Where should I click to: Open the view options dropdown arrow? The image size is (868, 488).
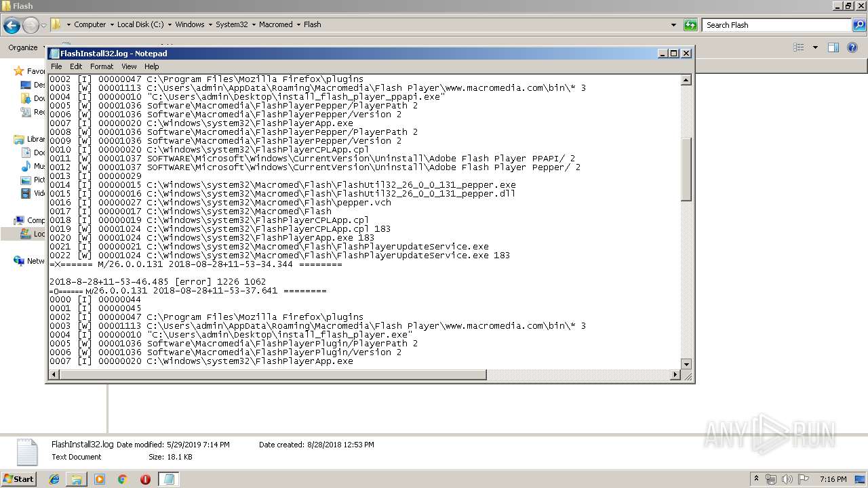pyautogui.click(x=815, y=47)
